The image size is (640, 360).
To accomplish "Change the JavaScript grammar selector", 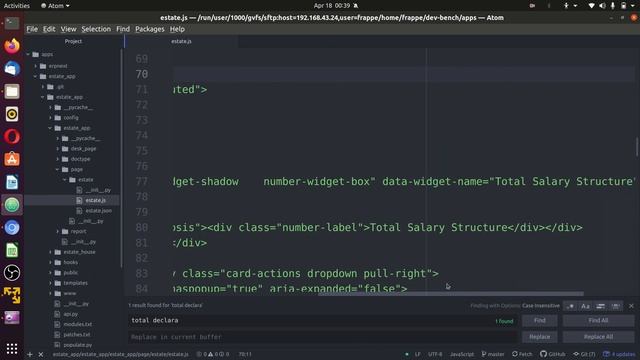I will [x=462, y=354].
